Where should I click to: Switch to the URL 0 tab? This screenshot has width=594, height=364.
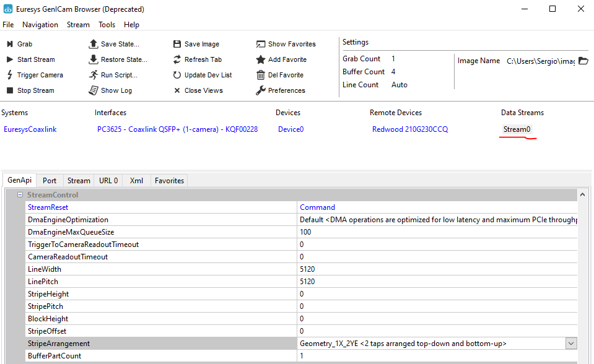(108, 181)
